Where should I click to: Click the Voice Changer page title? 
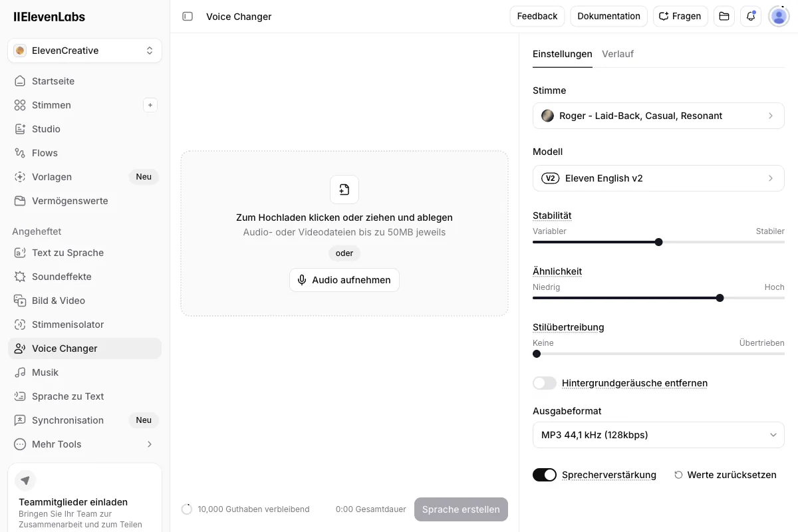pyautogui.click(x=239, y=17)
